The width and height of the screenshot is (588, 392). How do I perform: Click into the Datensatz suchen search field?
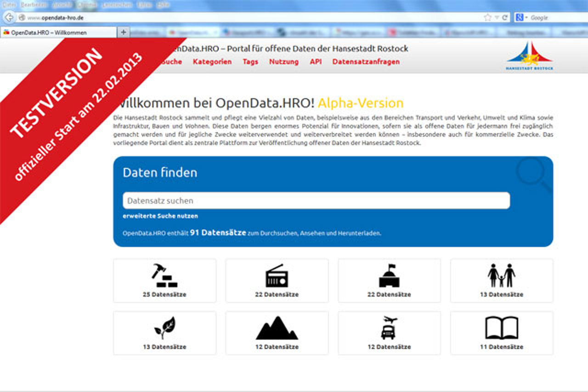point(316,201)
